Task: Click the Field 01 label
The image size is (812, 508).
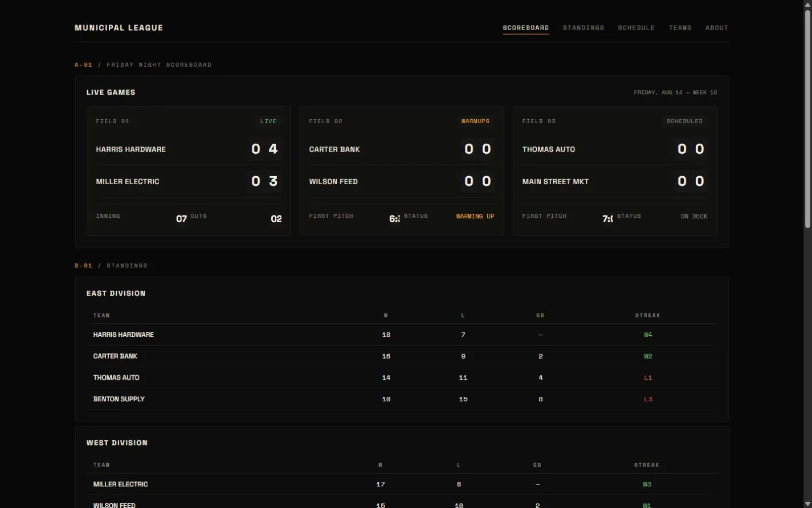Action: (112, 121)
